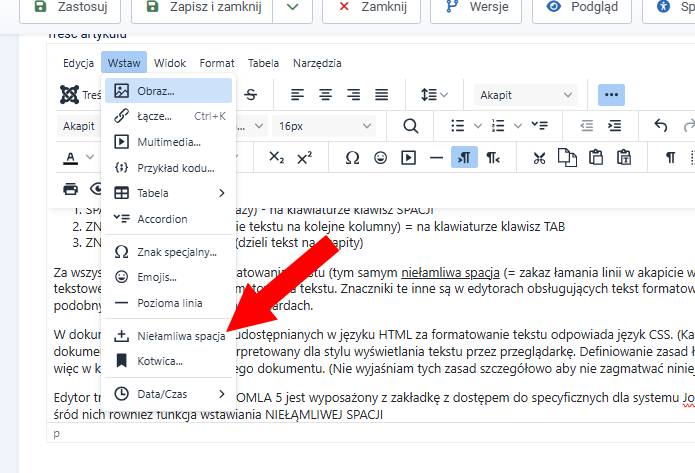The width and height of the screenshot is (695, 473).
Task: Open the Format menu
Action: 217,63
